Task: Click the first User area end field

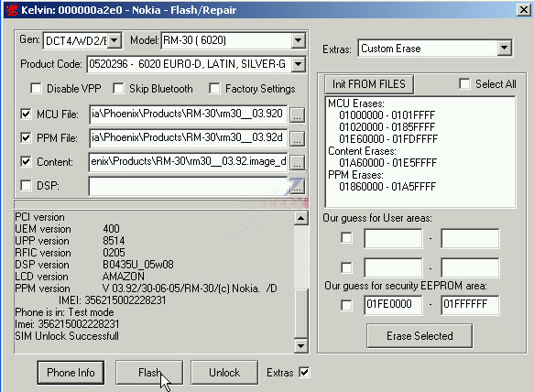Action: [x=470, y=238]
